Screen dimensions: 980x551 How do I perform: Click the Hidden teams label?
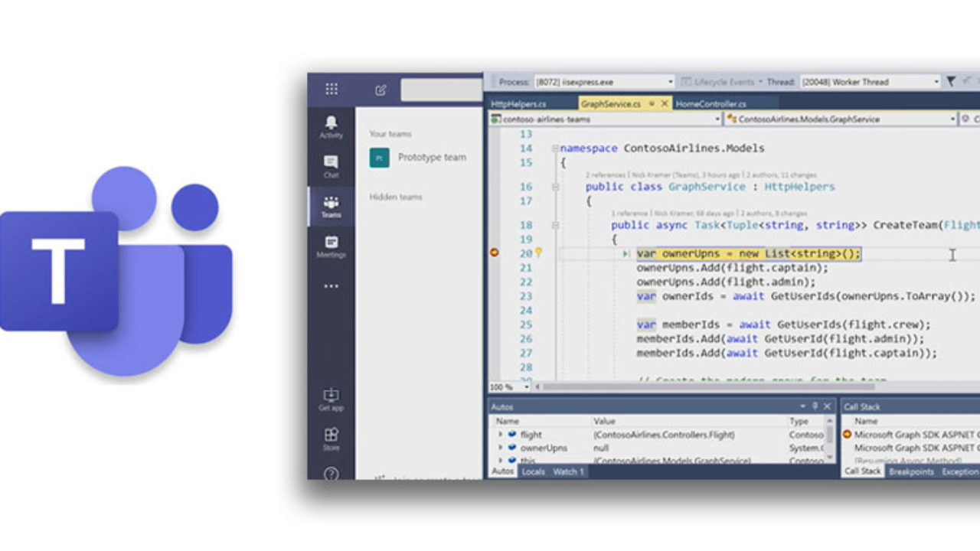[396, 197]
